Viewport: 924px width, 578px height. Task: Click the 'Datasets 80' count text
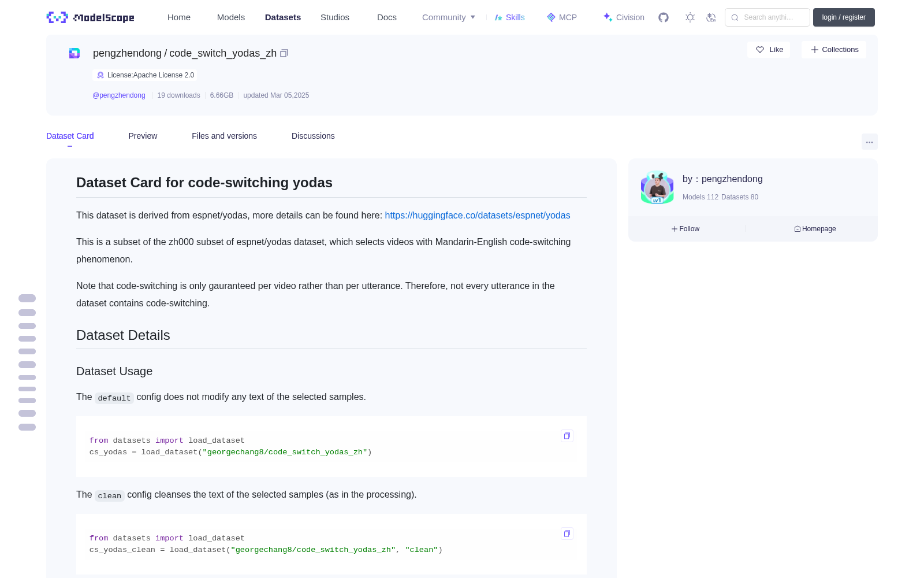[x=740, y=197]
